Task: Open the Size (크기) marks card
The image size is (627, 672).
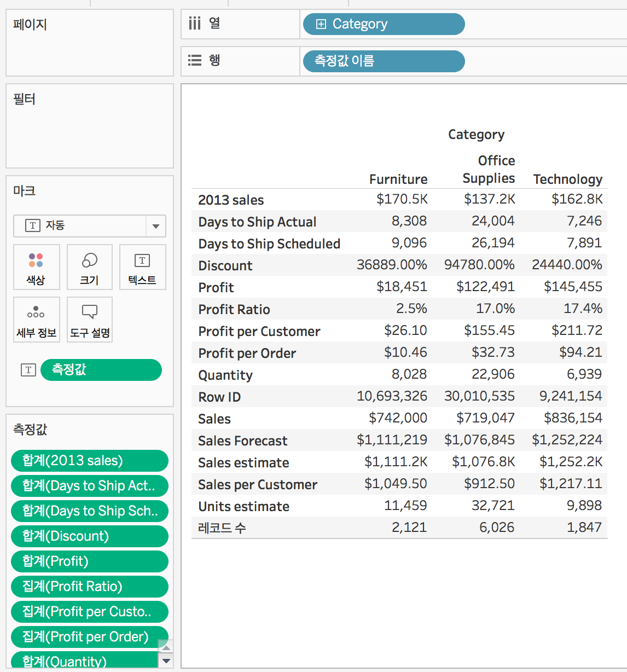Action: 90,267
